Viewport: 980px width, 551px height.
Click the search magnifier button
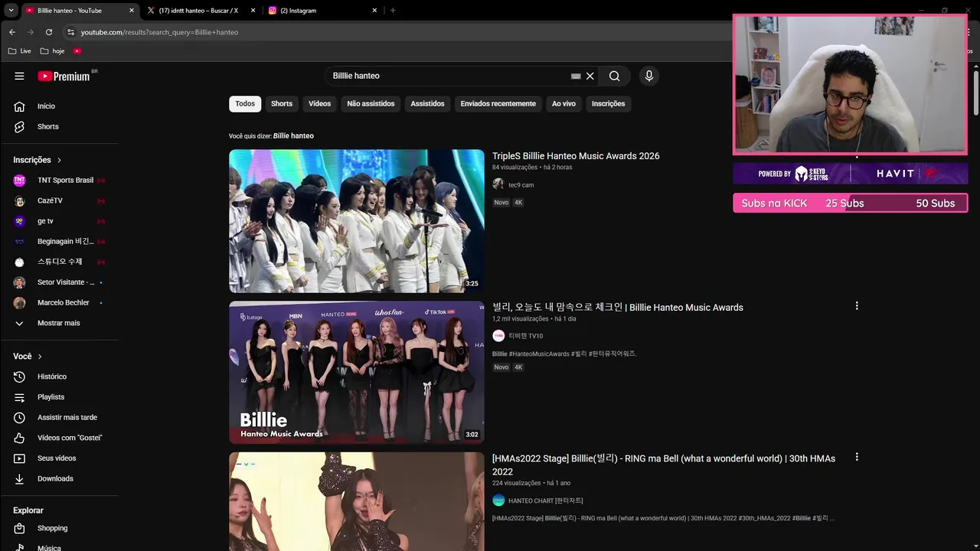[614, 76]
